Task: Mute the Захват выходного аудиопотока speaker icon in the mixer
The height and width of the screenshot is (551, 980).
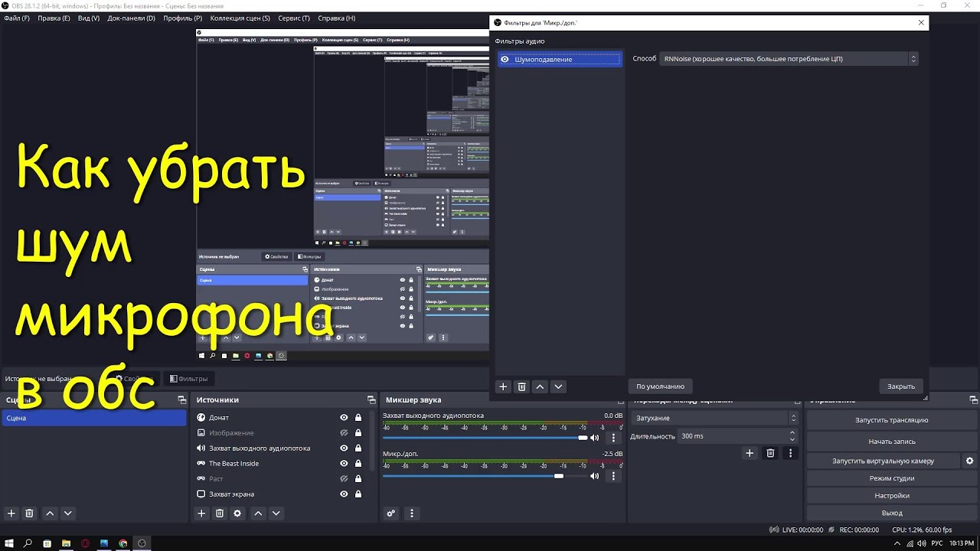Action: pyautogui.click(x=595, y=438)
